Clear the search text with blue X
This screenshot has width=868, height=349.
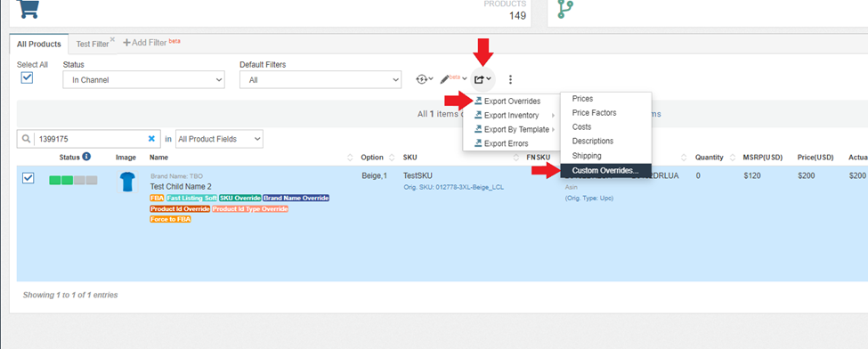point(151,139)
